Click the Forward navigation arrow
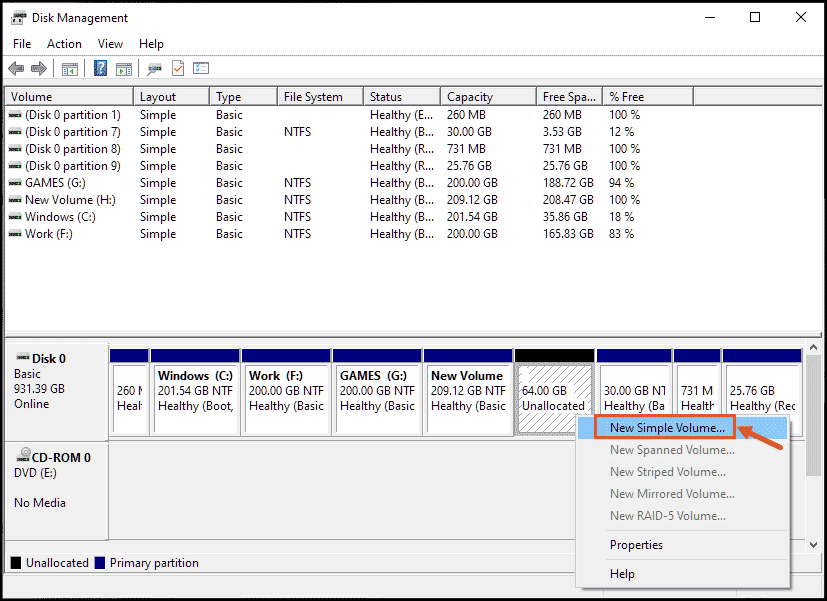This screenshot has height=601, width=827. 38,68
